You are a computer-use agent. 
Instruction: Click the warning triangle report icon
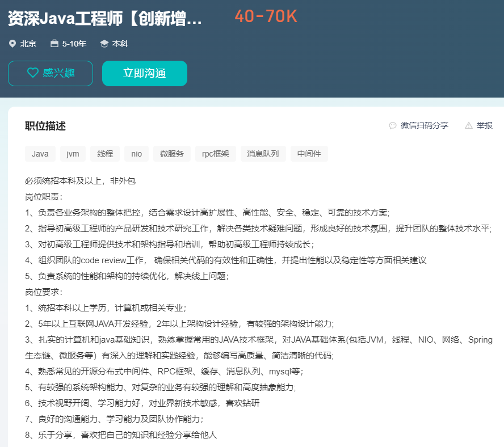(x=469, y=126)
